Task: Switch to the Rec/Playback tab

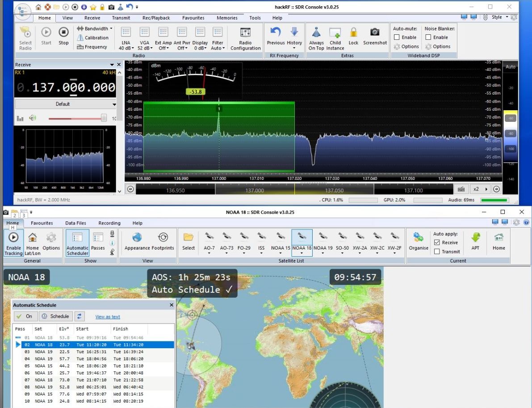Action: (x=156, y=18)
